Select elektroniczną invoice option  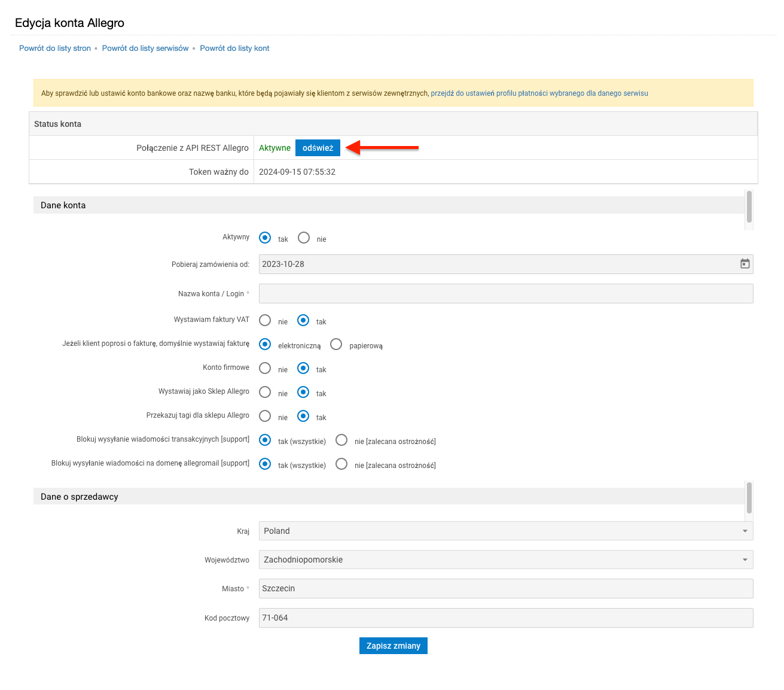point(265,344)
